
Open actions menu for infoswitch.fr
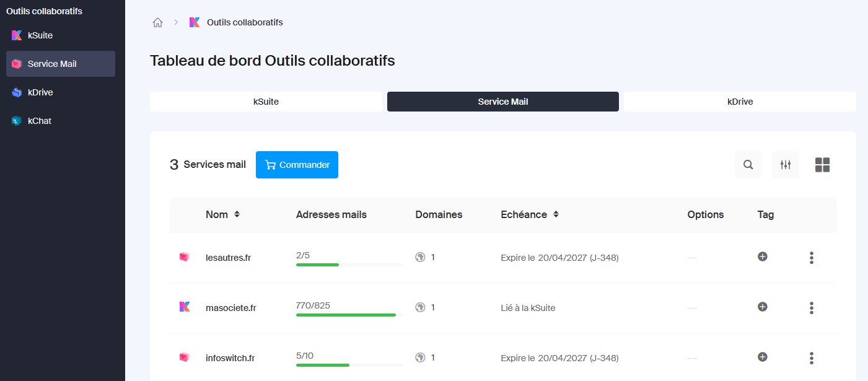coord(812,358)
